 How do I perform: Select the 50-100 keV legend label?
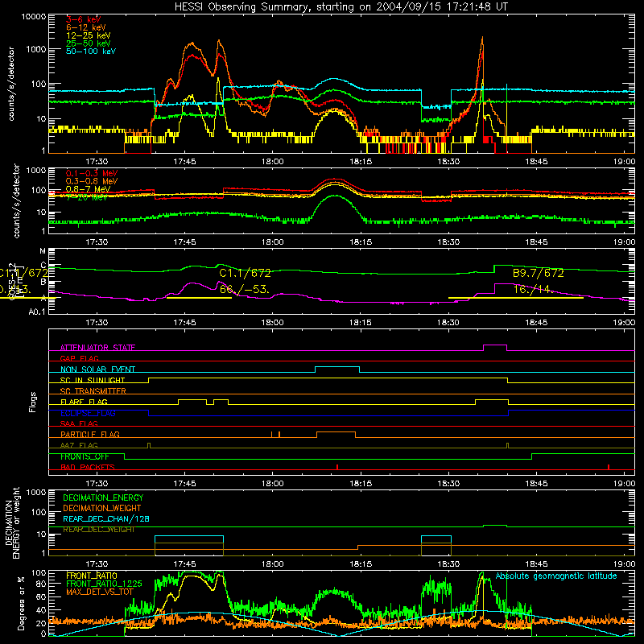[x=91, y=52]
